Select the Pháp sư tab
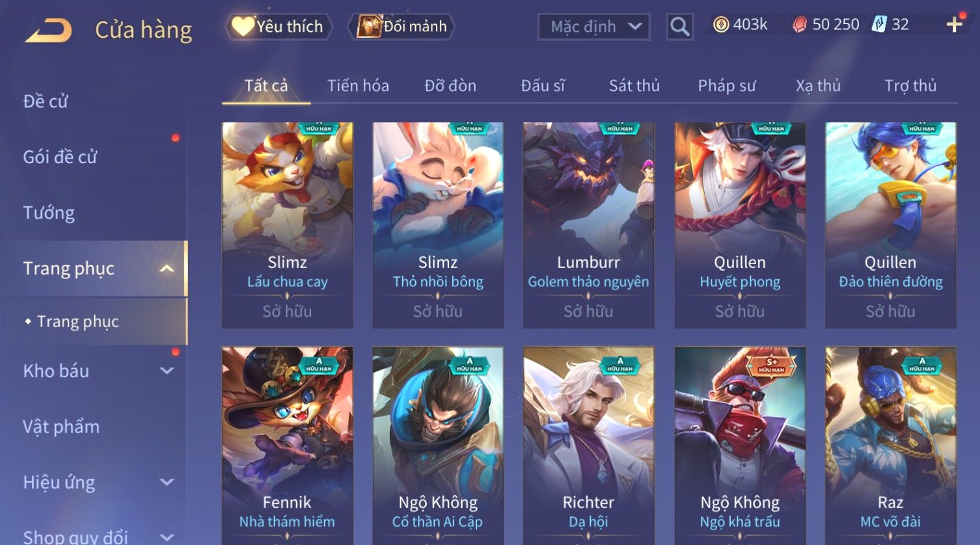Screen dimensions: 980x545 click(x=727, y=86)
